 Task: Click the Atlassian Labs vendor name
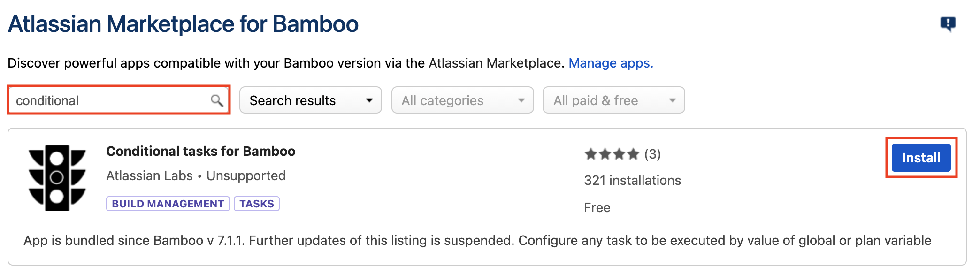149,175
